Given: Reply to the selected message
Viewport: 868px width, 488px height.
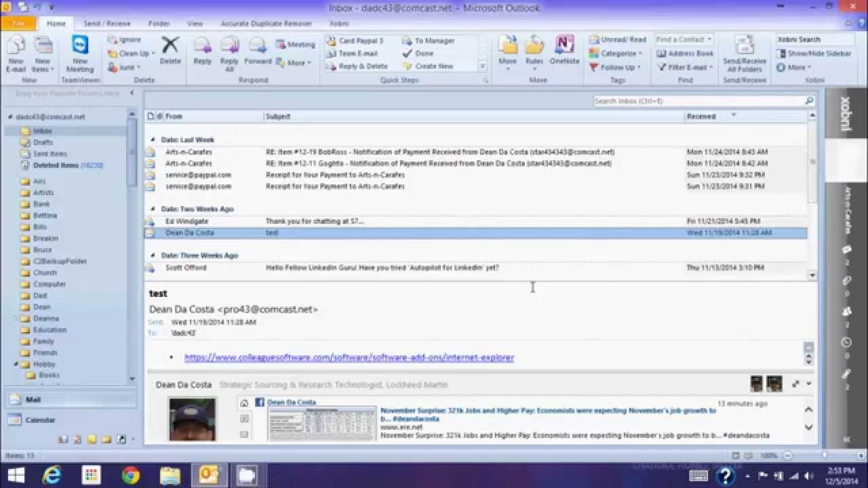Looking at the screenshot, I should coord(202,51).
